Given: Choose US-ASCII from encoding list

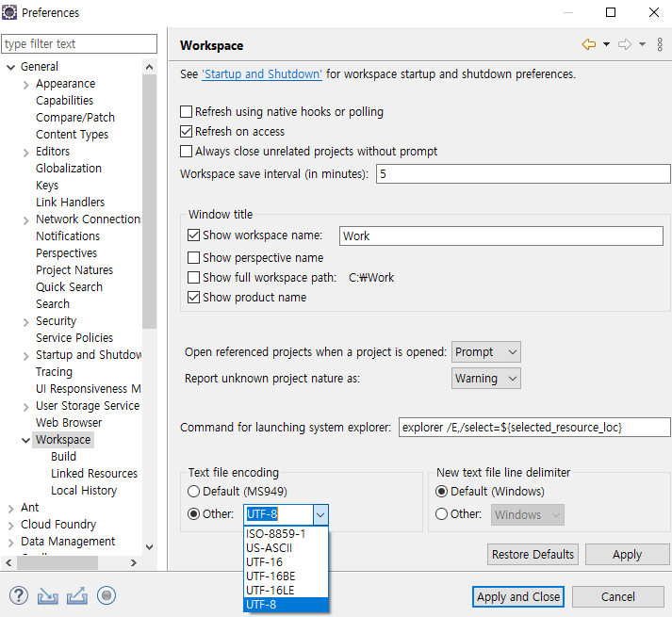Looking at the screenshot, I should click(286, 548).
